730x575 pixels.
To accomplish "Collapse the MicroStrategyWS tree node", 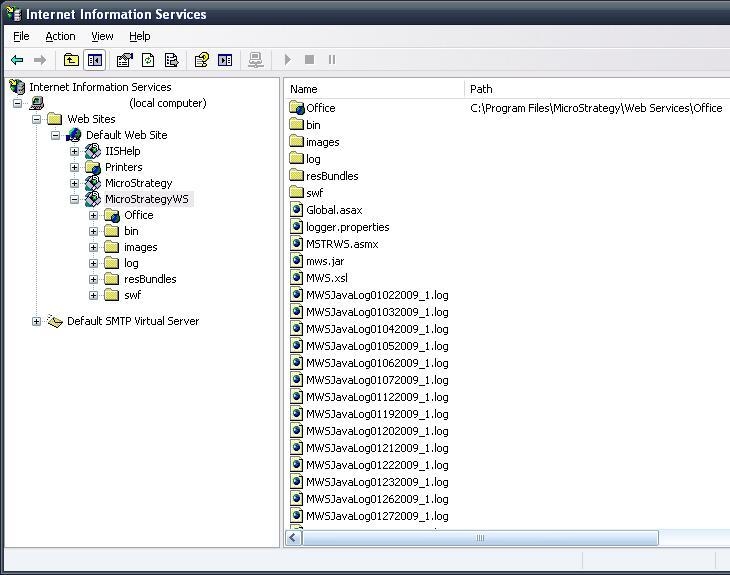I will click(x=75, y=199).
